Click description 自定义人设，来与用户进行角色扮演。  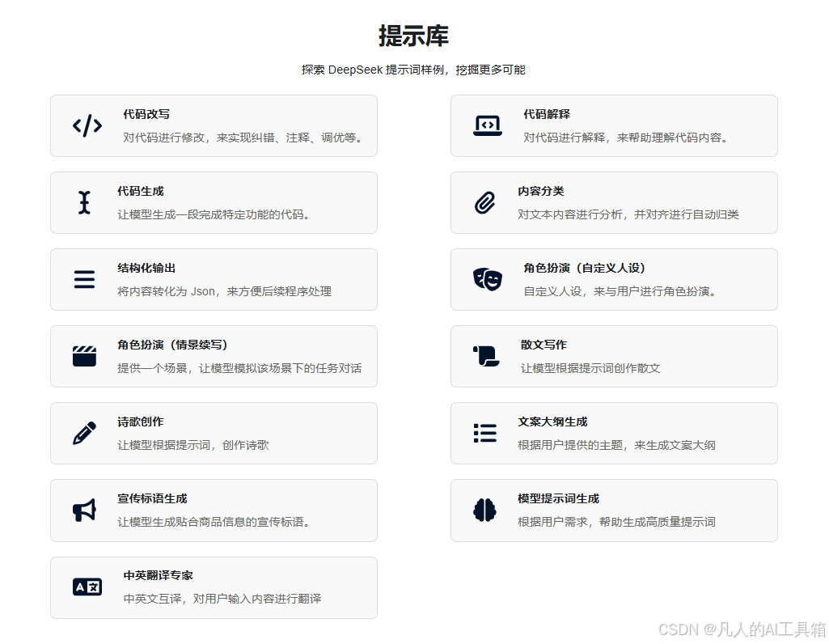click(620, 291)
